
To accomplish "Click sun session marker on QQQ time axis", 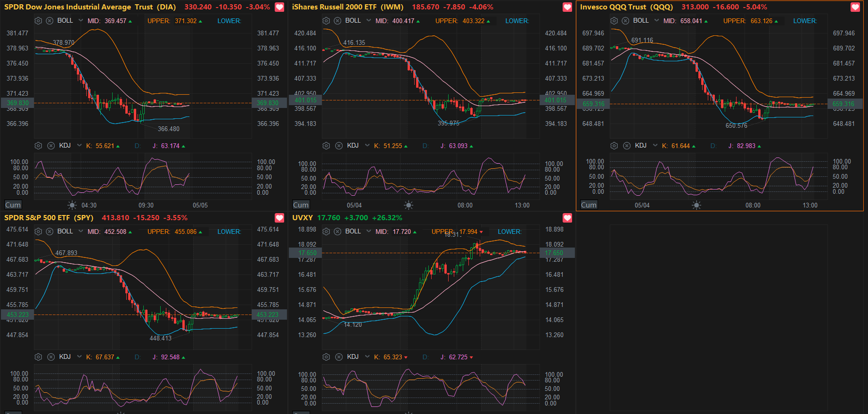I will 696,205.
